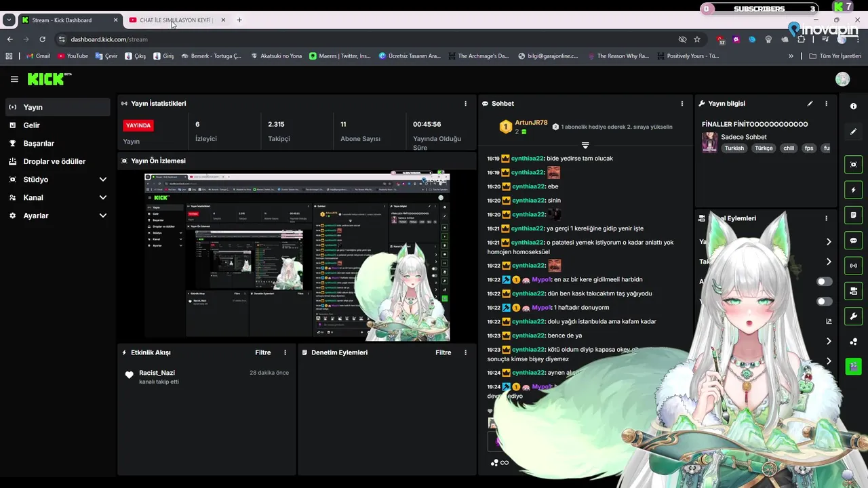The width and height of the screenshot is (868, 488).
Task: Toggle the lightning activity feed rail icon
Action: pos(853,190)
